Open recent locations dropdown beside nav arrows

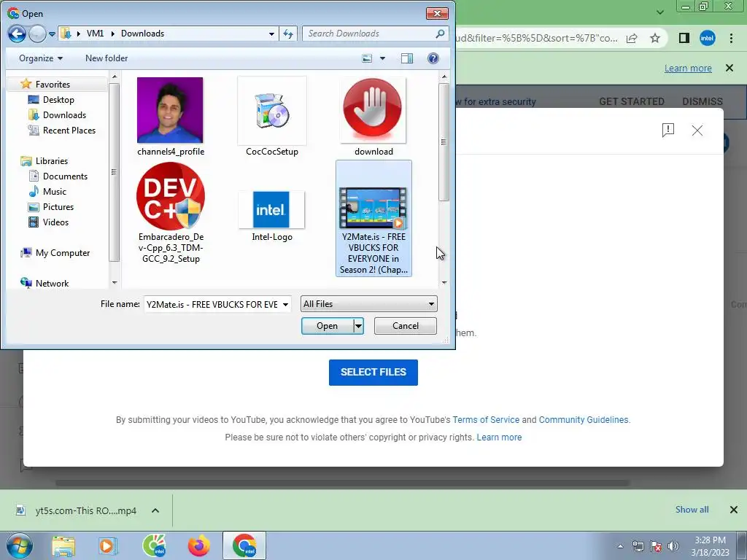point(52,34)
